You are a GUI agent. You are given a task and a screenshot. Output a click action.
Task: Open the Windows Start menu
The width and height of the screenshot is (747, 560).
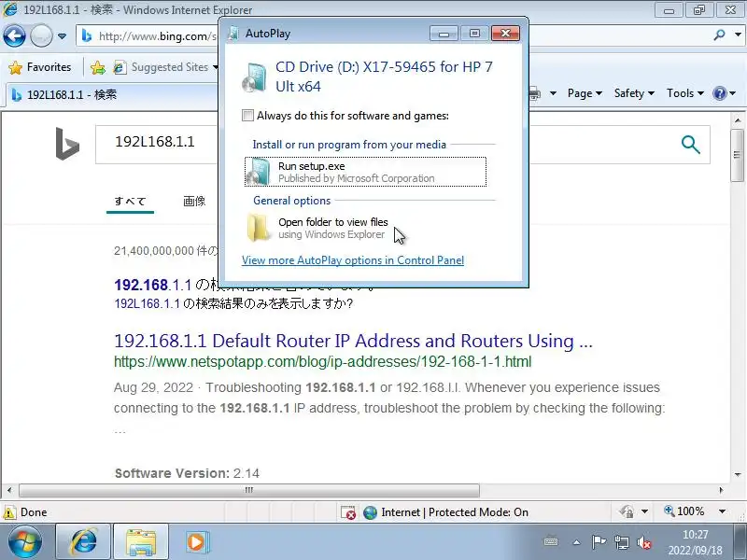(25, 541)
